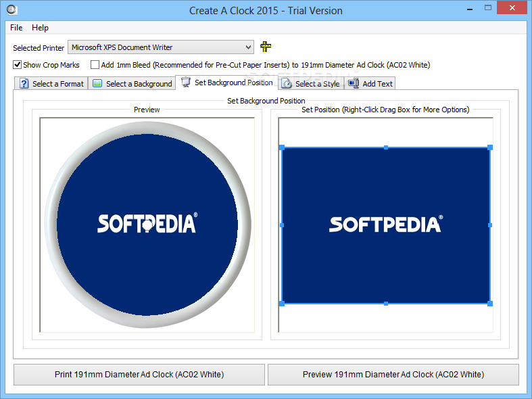Viewport: 532px width, 399px height.
Task: Click the clock app icon in title bar
Action: [12, 10]
